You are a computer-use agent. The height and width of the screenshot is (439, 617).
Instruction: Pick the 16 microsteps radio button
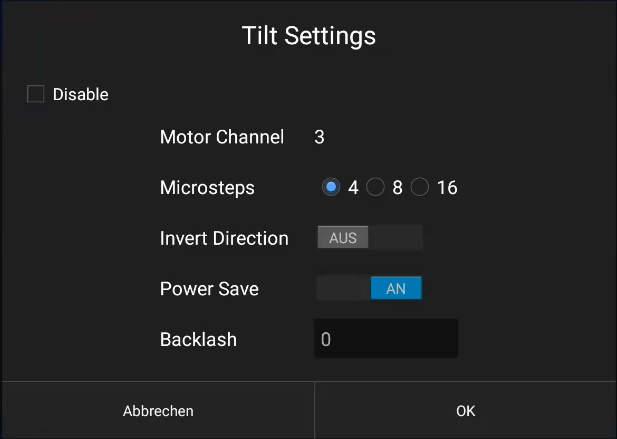point(420,187)
